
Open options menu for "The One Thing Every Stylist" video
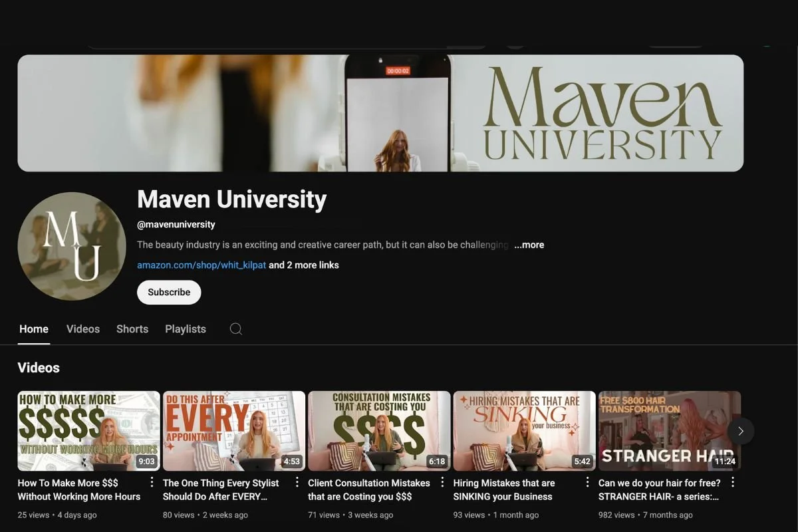(297, 483)
